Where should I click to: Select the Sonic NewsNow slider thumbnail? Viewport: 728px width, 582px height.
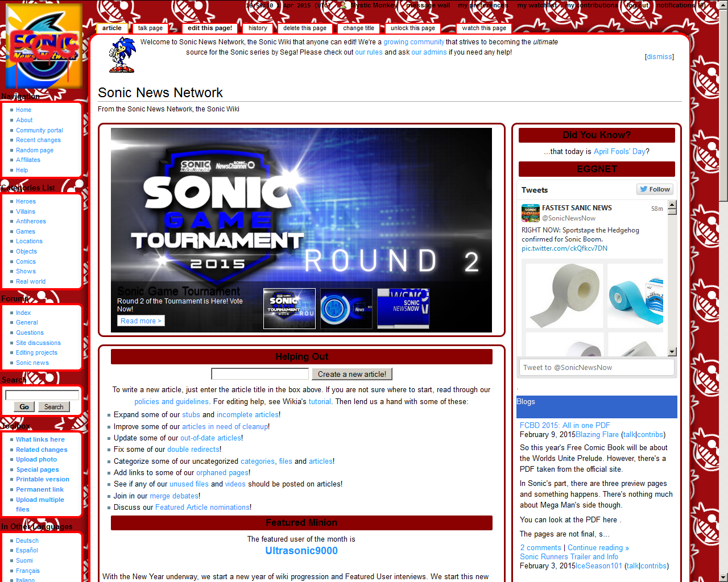click(403, 309)
